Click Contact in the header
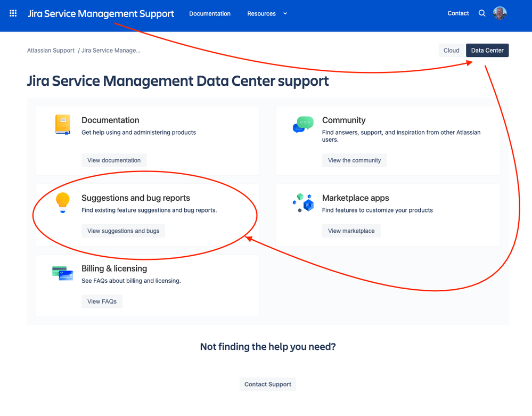532x416 pixels. (458, 13)
